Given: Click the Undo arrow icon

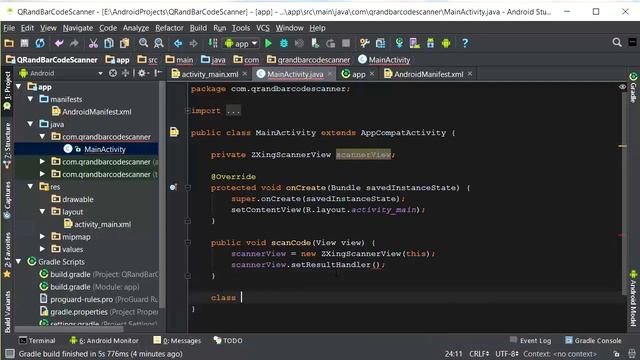Looking at the screenshot, I should click(x=59, y=43).
